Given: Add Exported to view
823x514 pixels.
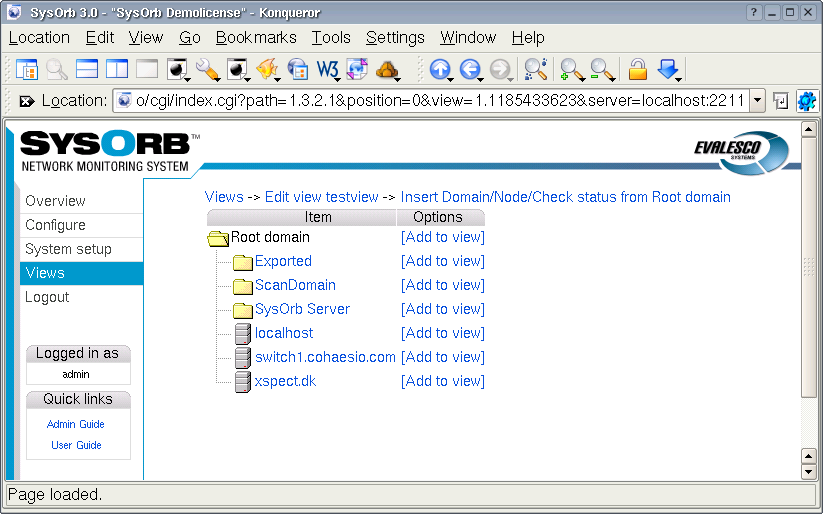Looking at the screenshot, I should point(443,261).
